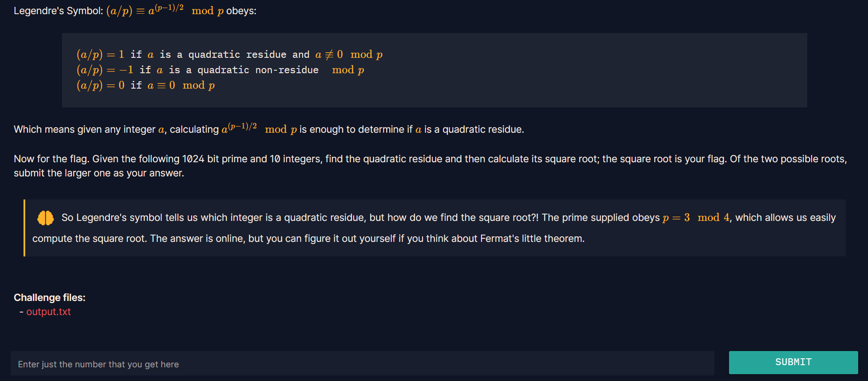Click the '(a/p) = 0' line in code block
Viewport: 868px width, 381px height.
(x=145, y=85)
